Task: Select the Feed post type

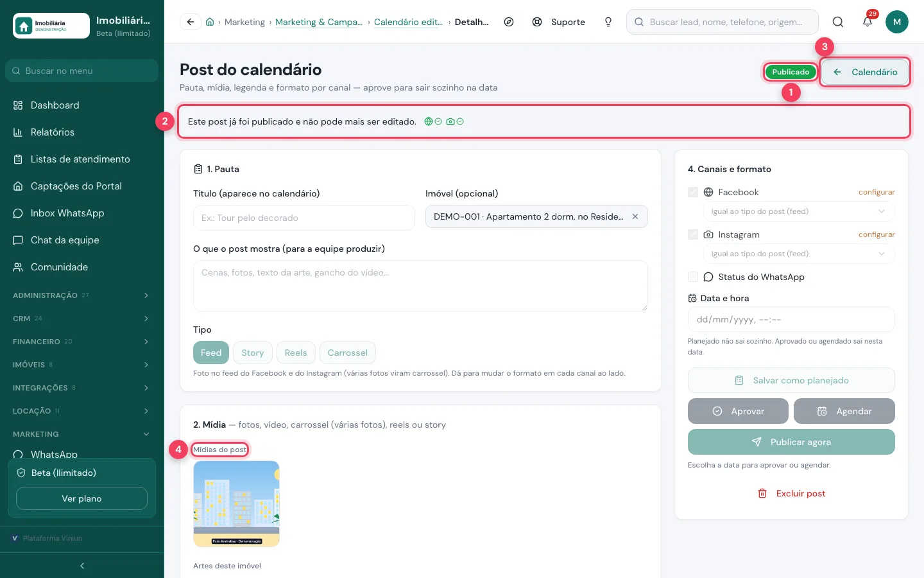Action: point(211,353)
